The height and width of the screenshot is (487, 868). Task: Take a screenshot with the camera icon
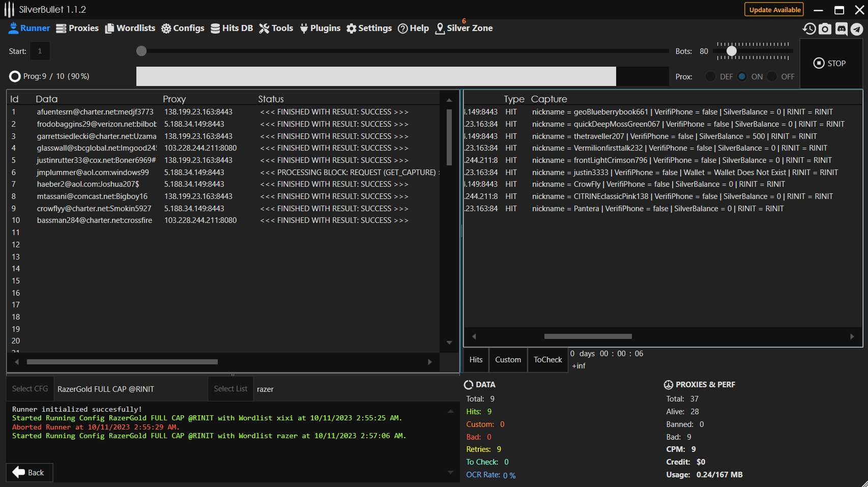point(825,29)
